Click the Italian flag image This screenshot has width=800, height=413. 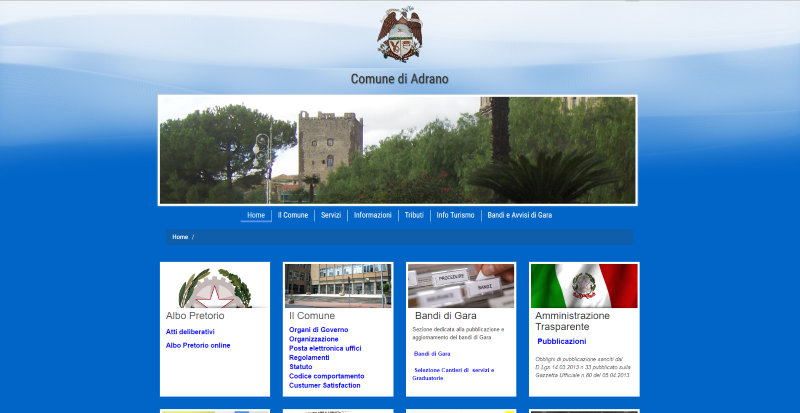pos(584,286)
